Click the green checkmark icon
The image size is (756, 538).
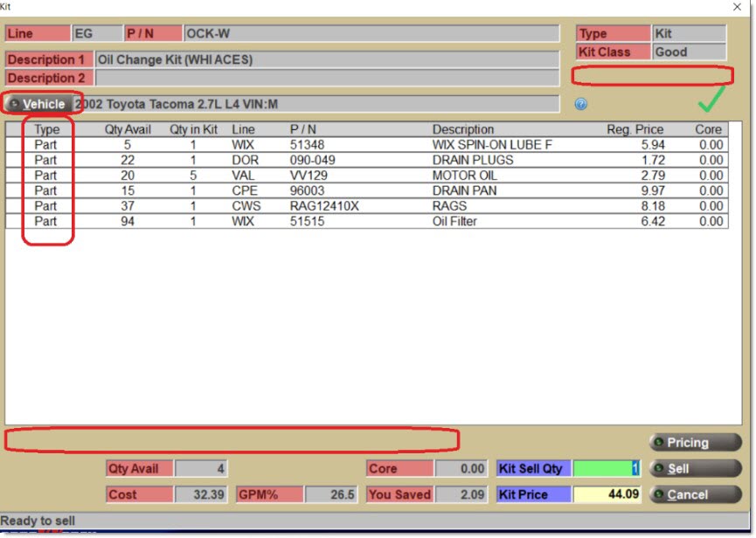pos(712,103)
